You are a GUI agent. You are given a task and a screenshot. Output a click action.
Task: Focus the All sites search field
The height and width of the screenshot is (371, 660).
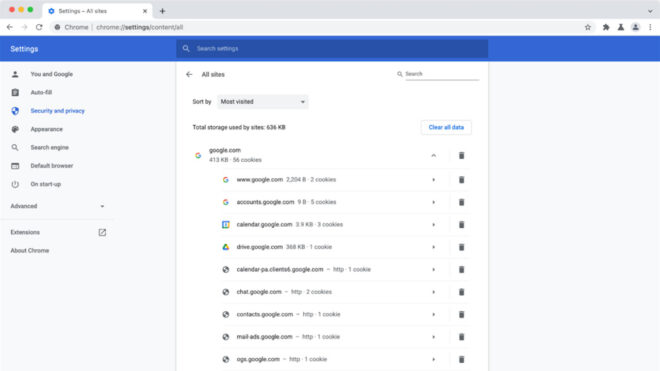click(442, 74)
